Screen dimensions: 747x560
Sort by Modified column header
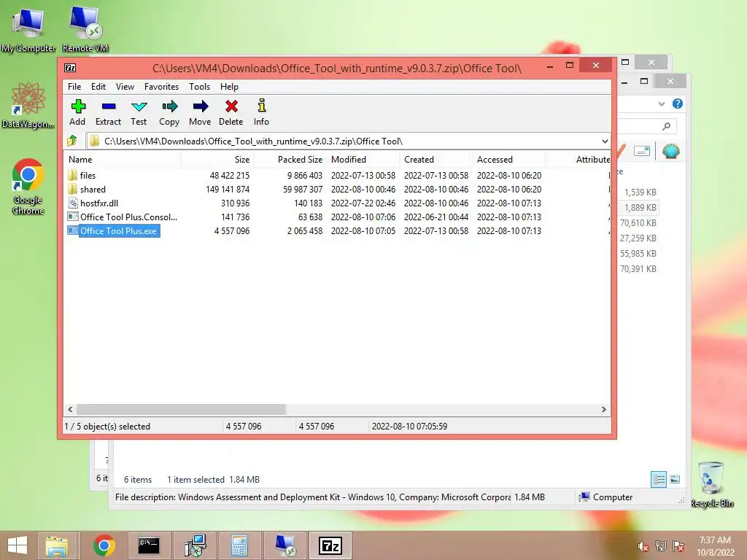click(x=363, y=160)
